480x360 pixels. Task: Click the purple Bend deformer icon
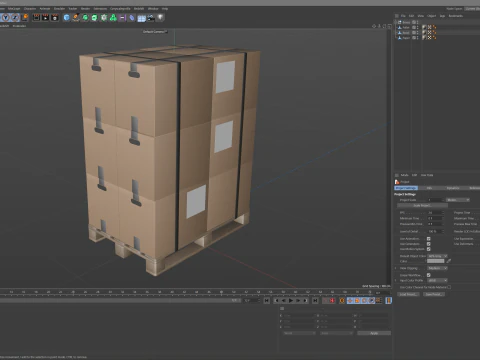click(123, 17)
